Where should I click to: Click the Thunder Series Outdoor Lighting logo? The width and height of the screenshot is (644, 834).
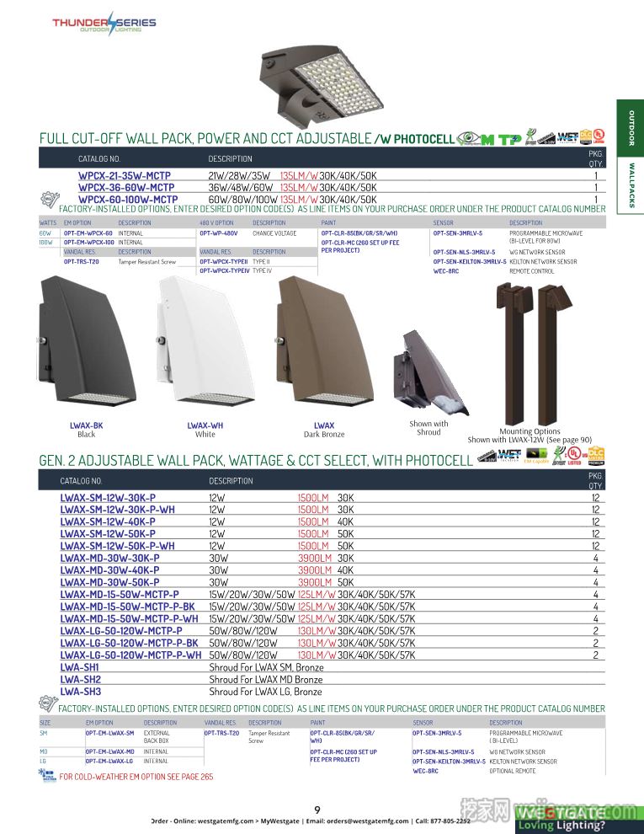coord(104,24)
